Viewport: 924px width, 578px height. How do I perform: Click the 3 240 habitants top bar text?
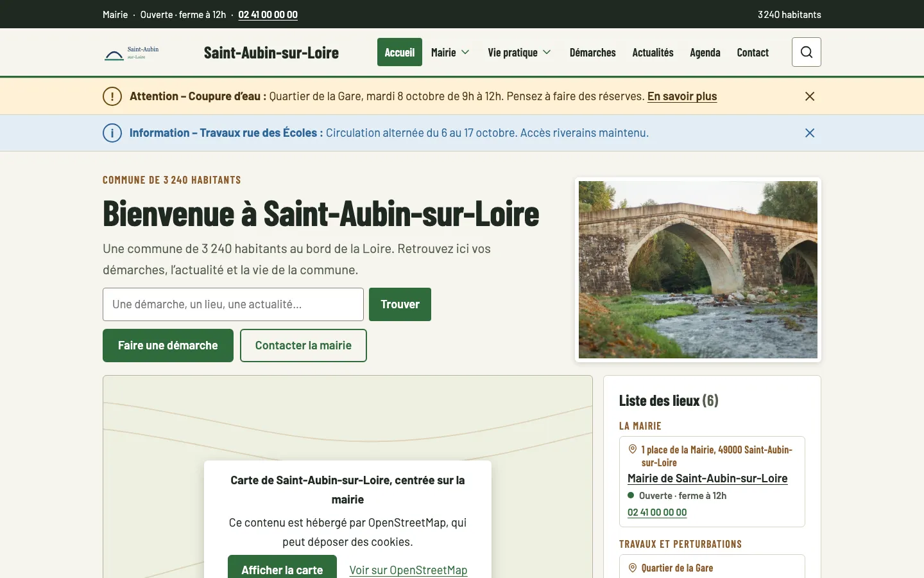tap(789, 14)
